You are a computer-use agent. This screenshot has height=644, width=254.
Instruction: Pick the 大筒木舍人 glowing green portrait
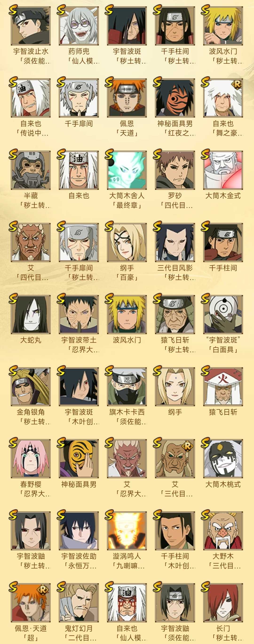[127, 170]
